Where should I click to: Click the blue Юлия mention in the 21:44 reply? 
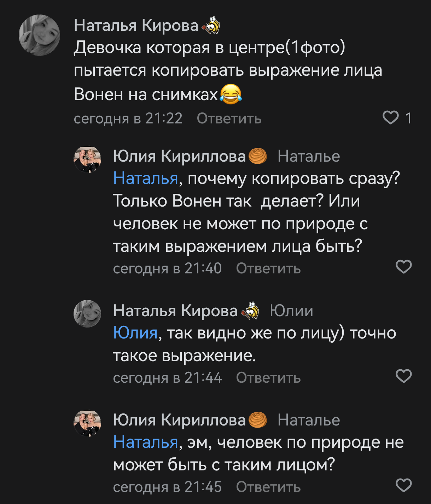(135, 333)
